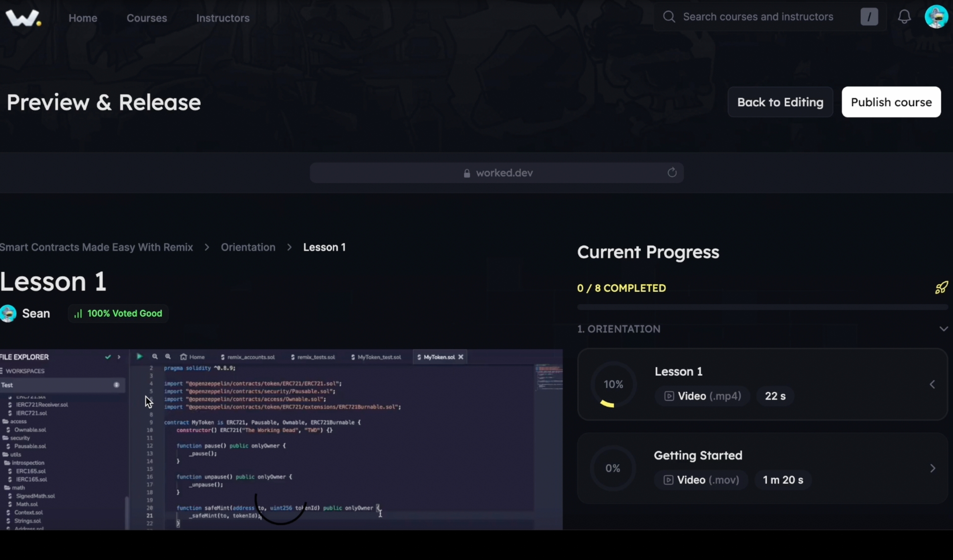Click the Lesson 1 card chevron

932,384
